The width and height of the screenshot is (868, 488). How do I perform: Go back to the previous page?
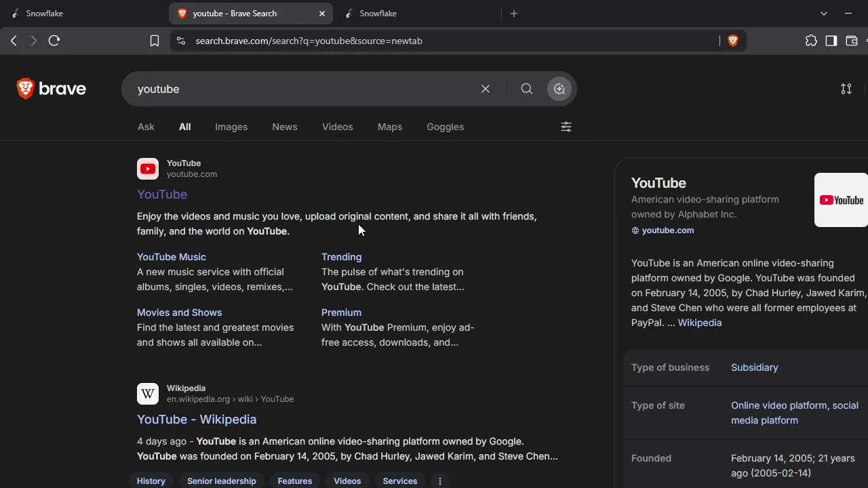[x=14, y=41]
